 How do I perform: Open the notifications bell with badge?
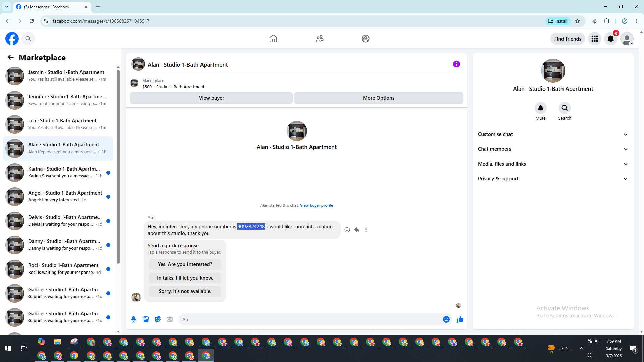(611, 39)
